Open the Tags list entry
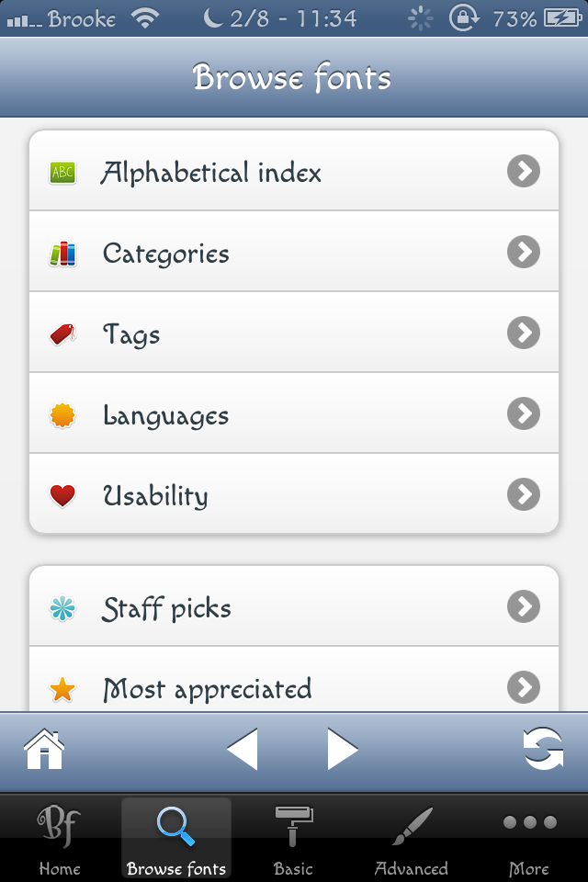This screenshot has height=882, width=588. tap(276, 334)
